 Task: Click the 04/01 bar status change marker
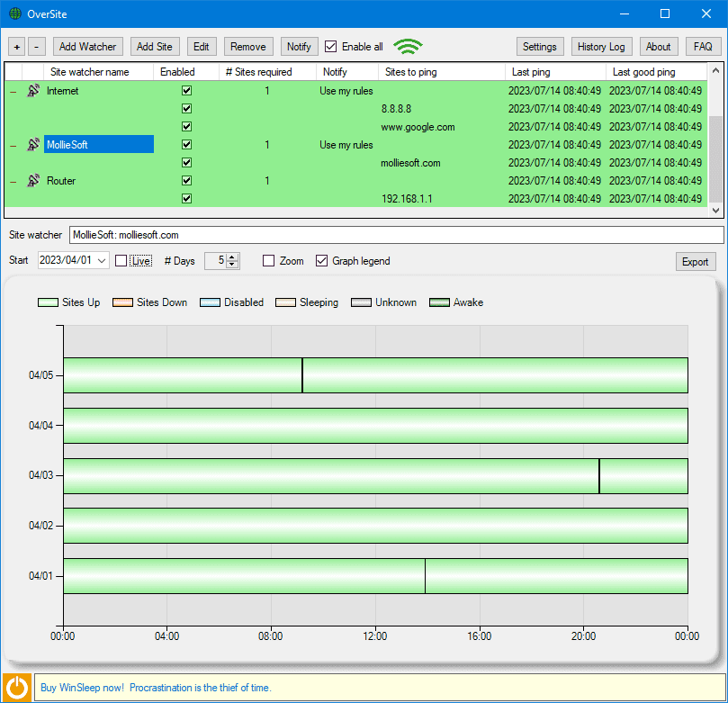tap(425, 576)
